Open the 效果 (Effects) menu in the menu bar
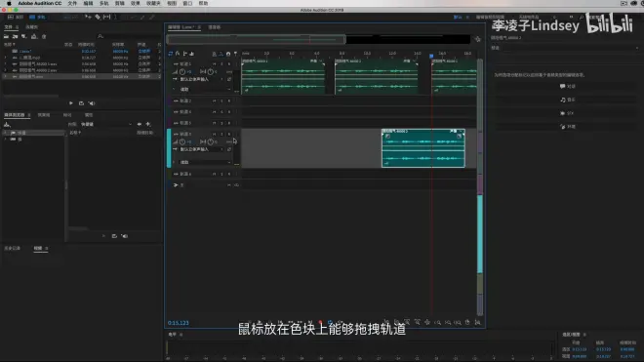Viewport: 644px width, 362px height. click(135, 3)
